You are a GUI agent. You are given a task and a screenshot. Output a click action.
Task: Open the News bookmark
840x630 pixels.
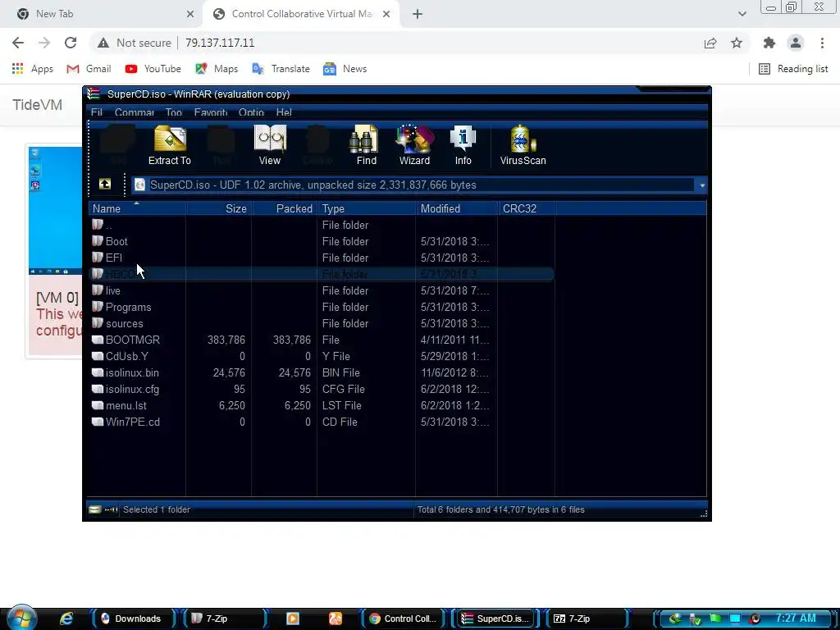click(345, 69)
